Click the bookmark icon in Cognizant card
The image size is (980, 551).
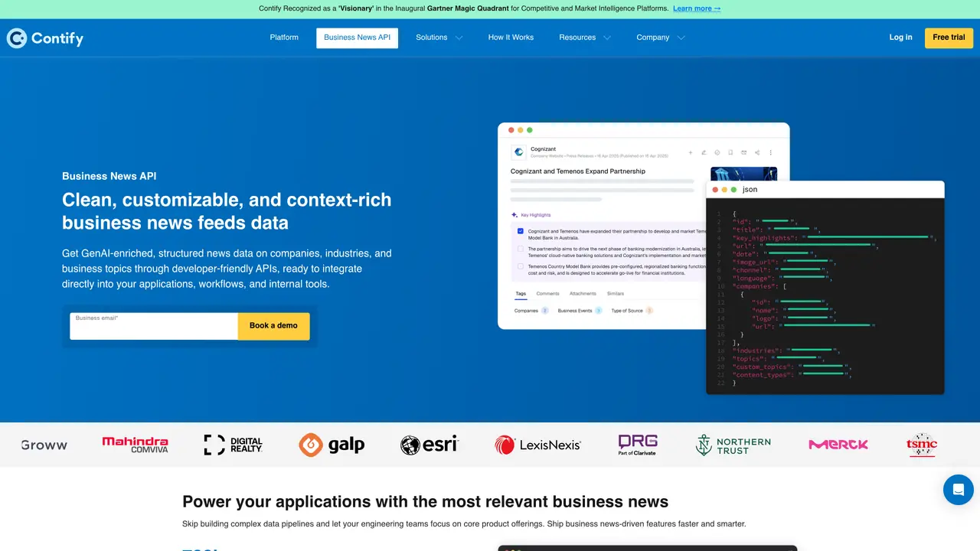point(730,152)
